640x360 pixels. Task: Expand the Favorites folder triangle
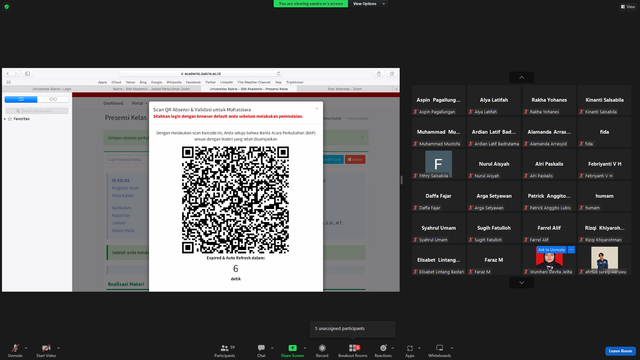[x=5, y=119]
